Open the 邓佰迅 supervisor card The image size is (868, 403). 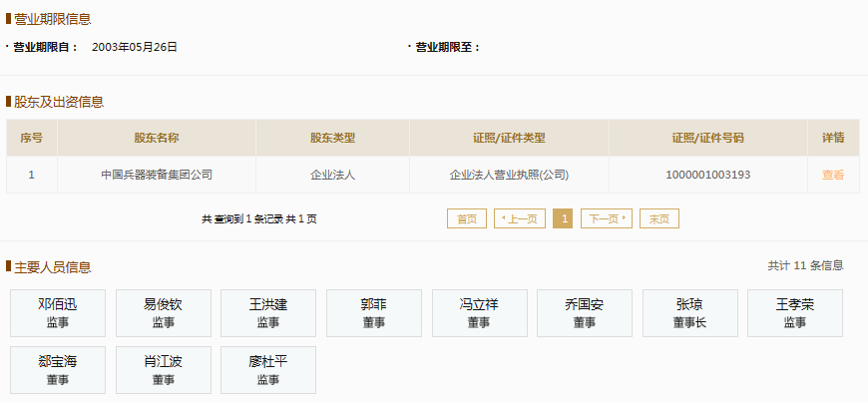tap(57, 313)
